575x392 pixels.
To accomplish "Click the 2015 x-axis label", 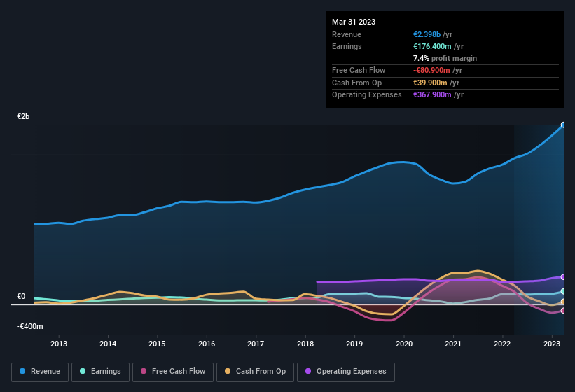I will pos(157,344).
